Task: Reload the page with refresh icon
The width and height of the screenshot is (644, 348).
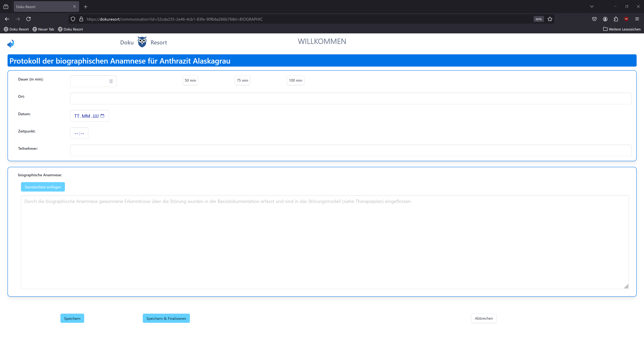Action: (x=29, y=19)
